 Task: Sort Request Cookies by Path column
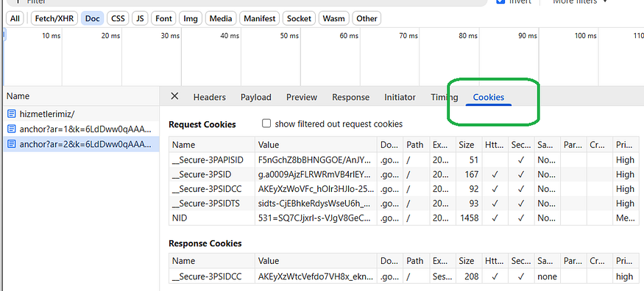click(x=416, y=145)
